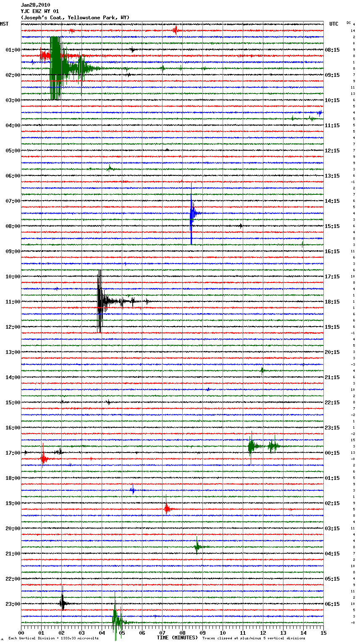Click the 04:15 UTC time label
Image resolution: width=357 pixels, height=644 pixels.
tap(332, 554)
